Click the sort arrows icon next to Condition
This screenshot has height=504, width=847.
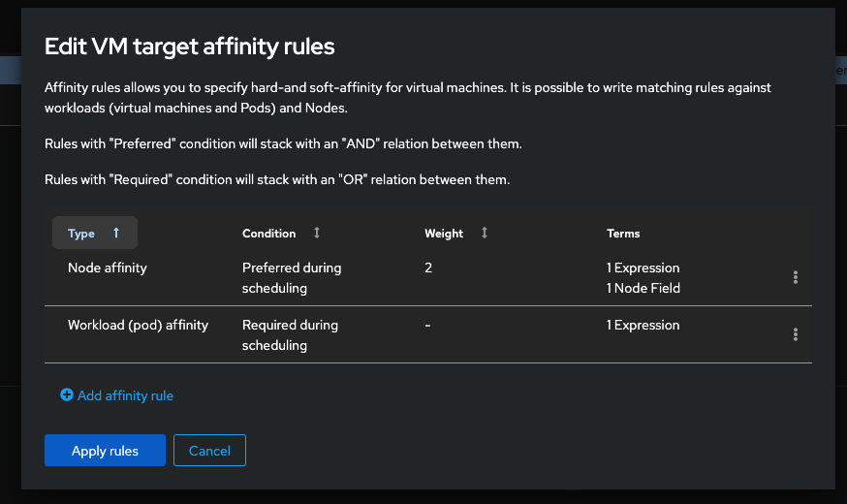tap(317, 234)
